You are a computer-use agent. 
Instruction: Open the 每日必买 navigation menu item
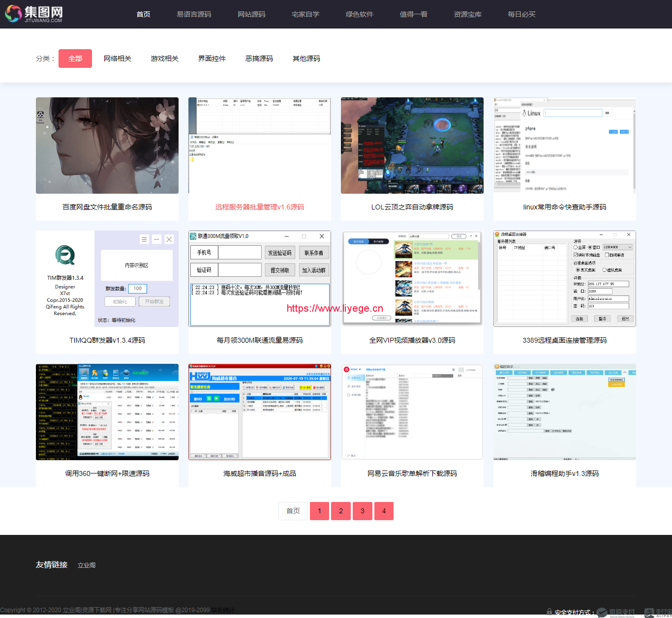[521, 14]
